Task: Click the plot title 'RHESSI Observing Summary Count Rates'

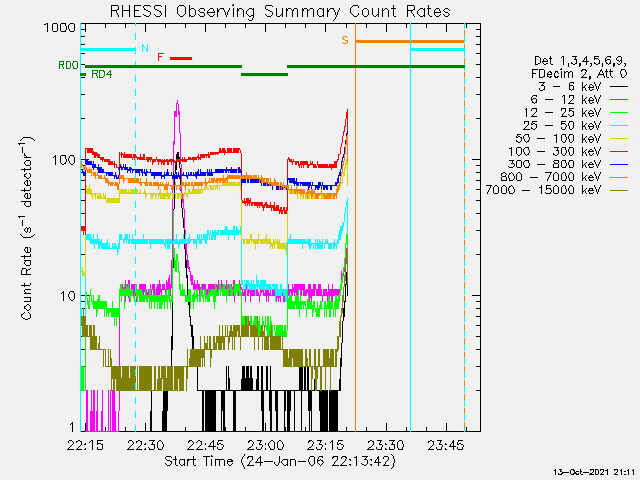Action: [x=280, y=11]
